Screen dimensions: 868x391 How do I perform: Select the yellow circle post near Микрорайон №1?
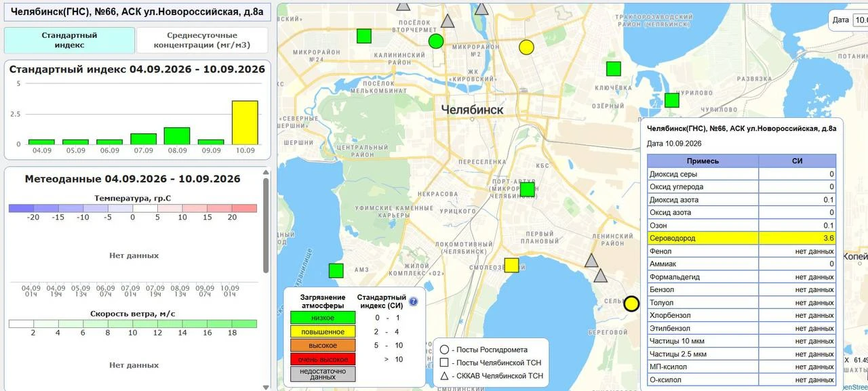(x=526, y=47)
